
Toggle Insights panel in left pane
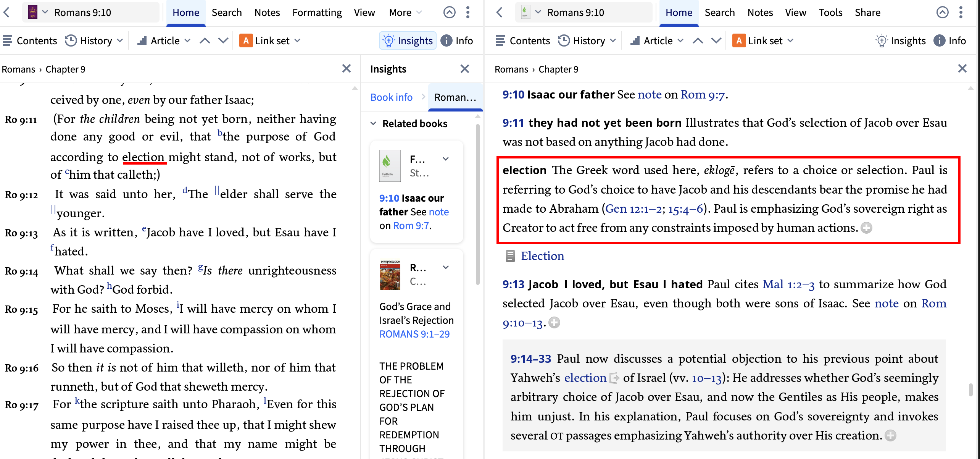click(x=408, y=40)
